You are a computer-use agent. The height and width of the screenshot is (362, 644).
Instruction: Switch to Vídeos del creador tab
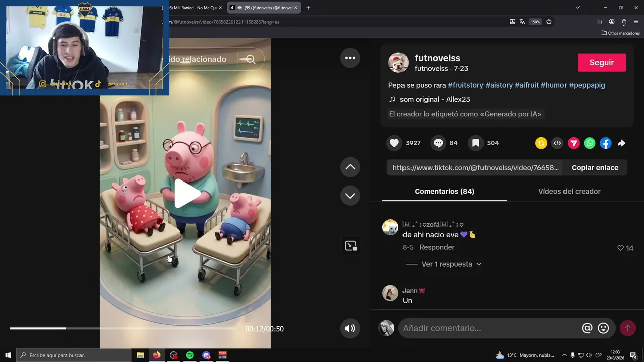(x=570, y=192)
